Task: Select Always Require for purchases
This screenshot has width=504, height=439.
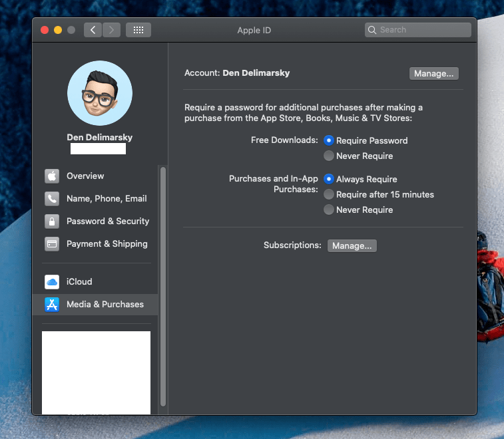Action: click(x=328, y=179)
